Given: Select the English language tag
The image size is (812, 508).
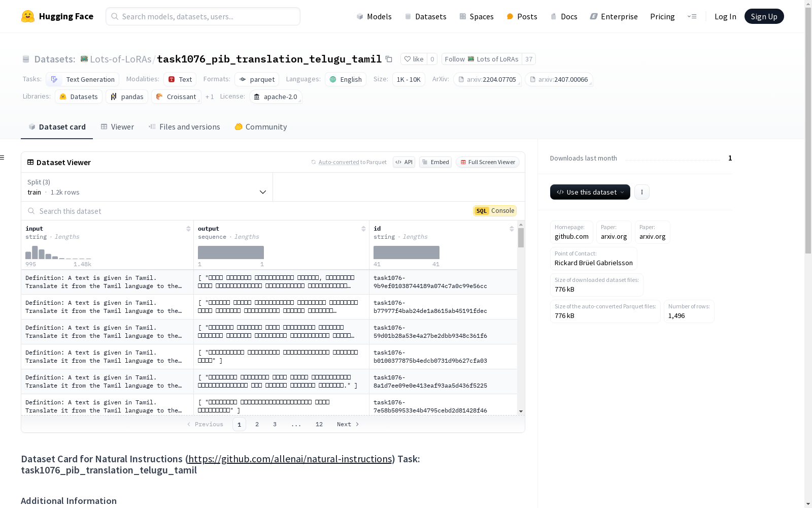Looking at the screenshot, I should 345,79.
